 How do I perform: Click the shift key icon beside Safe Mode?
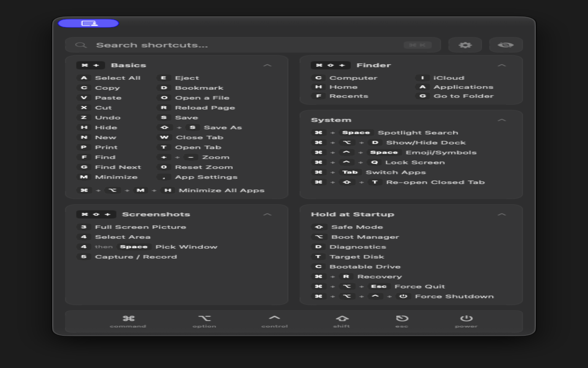[x=319, y=227]
